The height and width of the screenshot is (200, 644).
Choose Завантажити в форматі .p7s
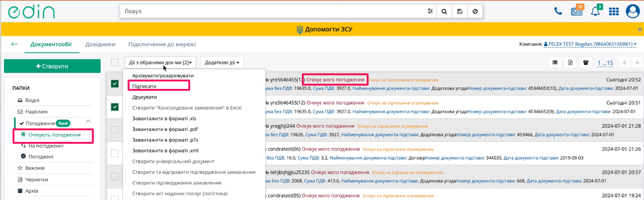165,140
